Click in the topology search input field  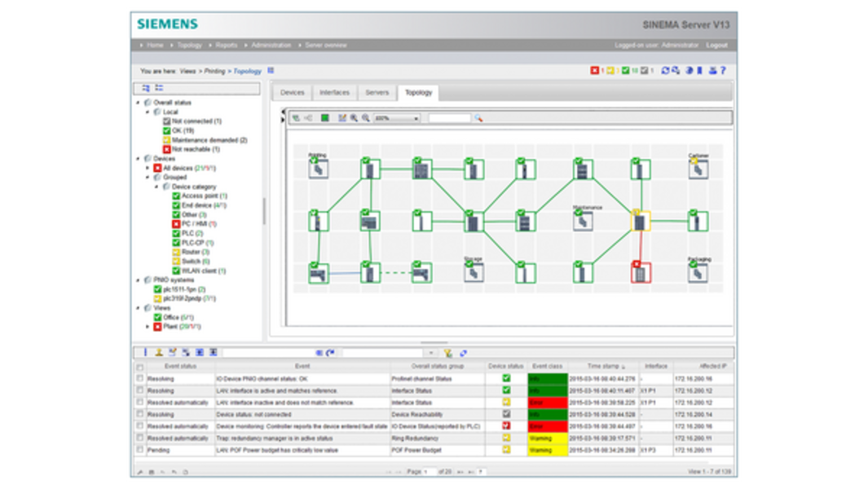(450, 118)
